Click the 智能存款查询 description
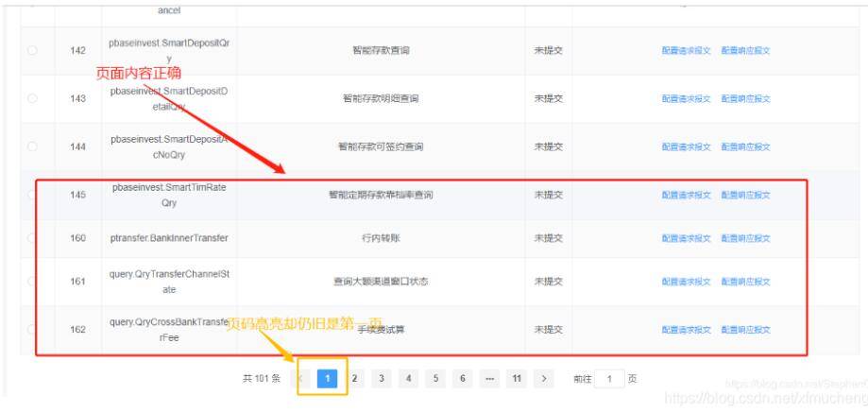This screenshot has width=868, height=412. (x=381, y=50)
